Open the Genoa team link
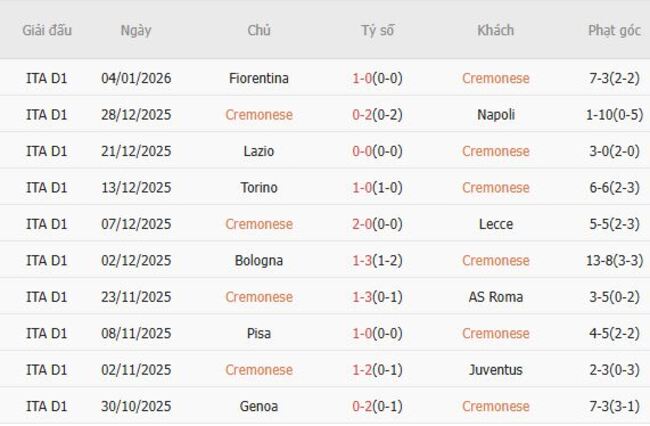The image size is (650, 426). (259, 407)
